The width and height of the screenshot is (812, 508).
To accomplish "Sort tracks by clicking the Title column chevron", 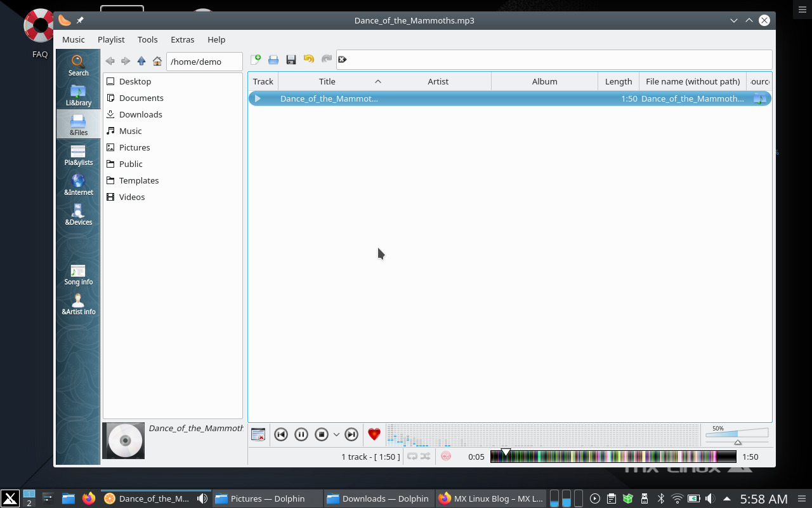I will point(378,81).
